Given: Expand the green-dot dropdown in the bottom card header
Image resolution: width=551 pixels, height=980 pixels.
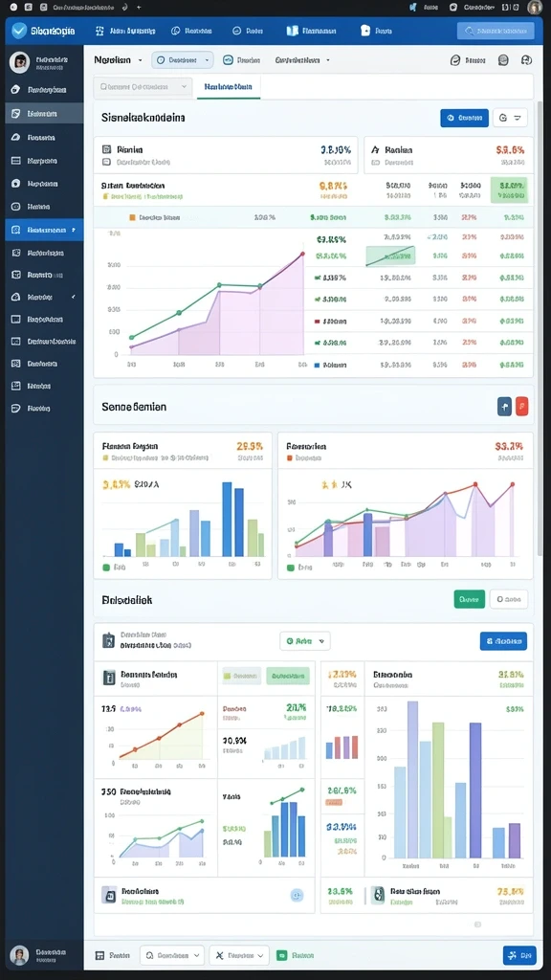Looking at the screenshot, I should click(305, 640).
